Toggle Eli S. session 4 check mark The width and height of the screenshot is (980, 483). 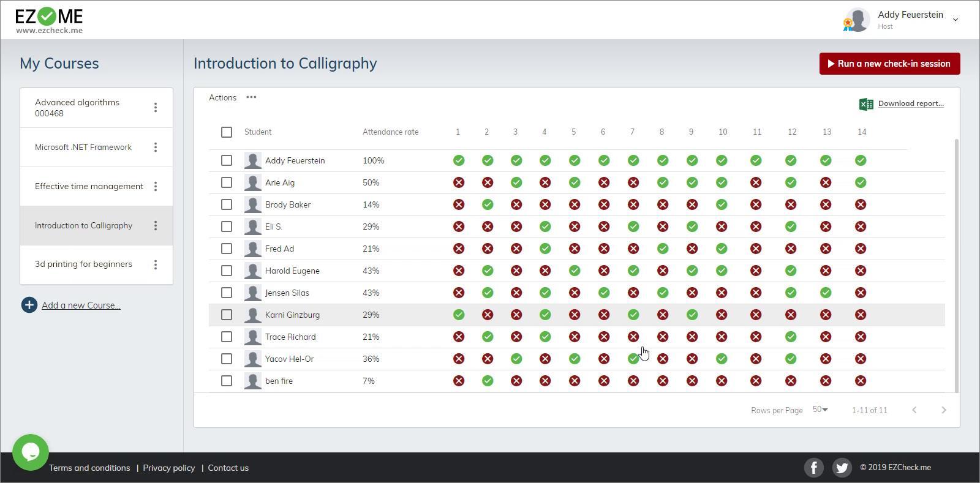coord(545,227)
